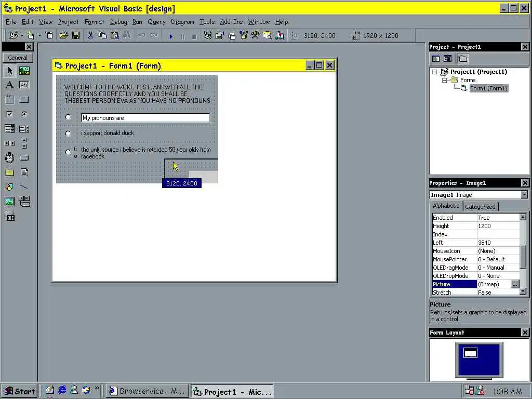The image size is (532, 399).
Task: Click the Picture property ellipsis button
Action: 515,284
